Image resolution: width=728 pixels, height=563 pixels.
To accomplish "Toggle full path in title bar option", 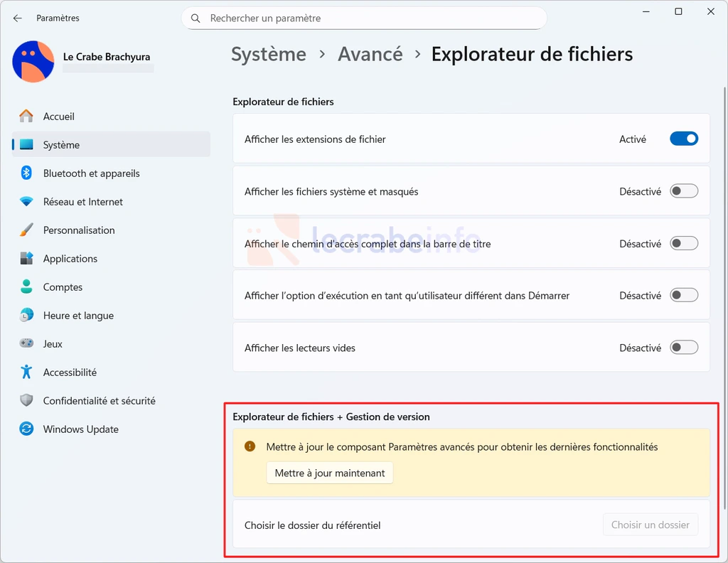I will (x=683, y=243).
